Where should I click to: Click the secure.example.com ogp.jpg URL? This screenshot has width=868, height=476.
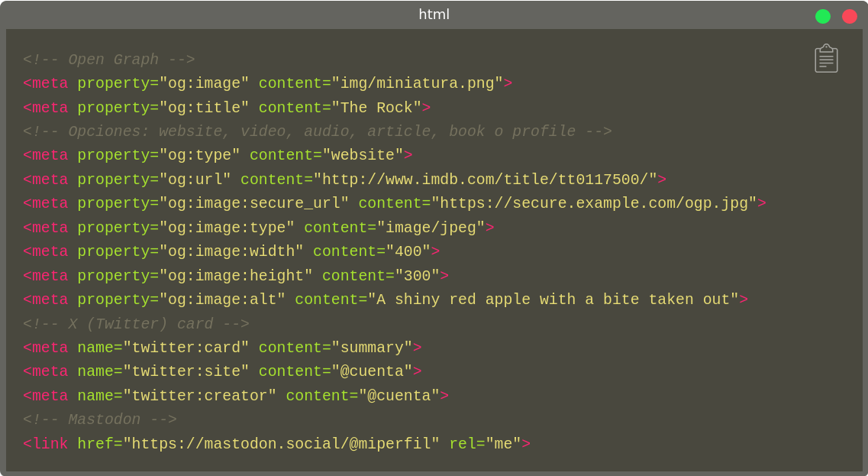[594, 203]
